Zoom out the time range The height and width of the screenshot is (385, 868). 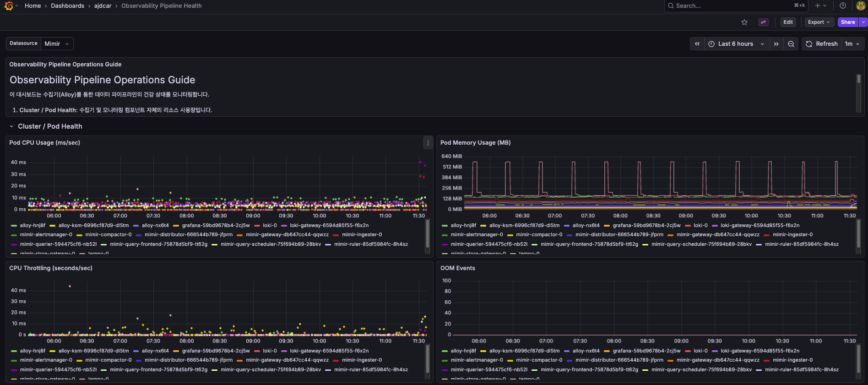click(x=791, y=44)
